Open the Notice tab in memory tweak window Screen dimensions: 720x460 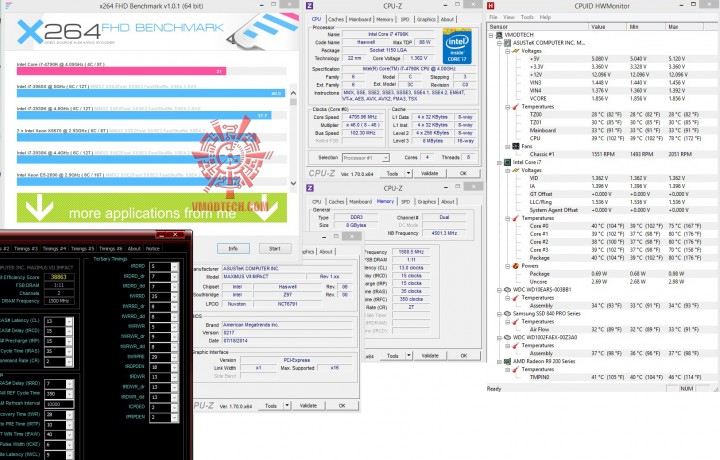click(x=153, y=248)
